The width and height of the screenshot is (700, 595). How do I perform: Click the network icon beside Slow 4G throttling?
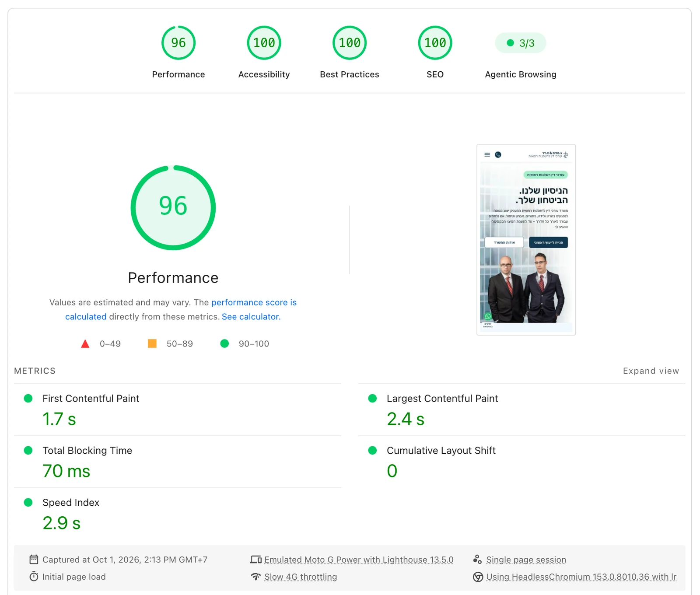(256, 577)
